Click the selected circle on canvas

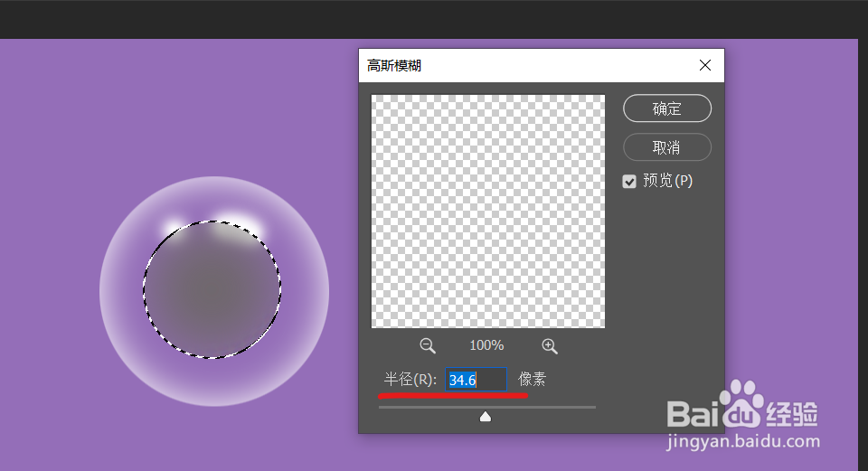pos(212,289)
